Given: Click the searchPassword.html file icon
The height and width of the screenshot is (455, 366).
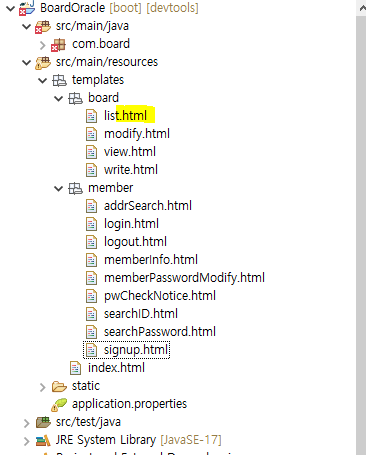Looking at the screenshot, I should click(91, 332).
